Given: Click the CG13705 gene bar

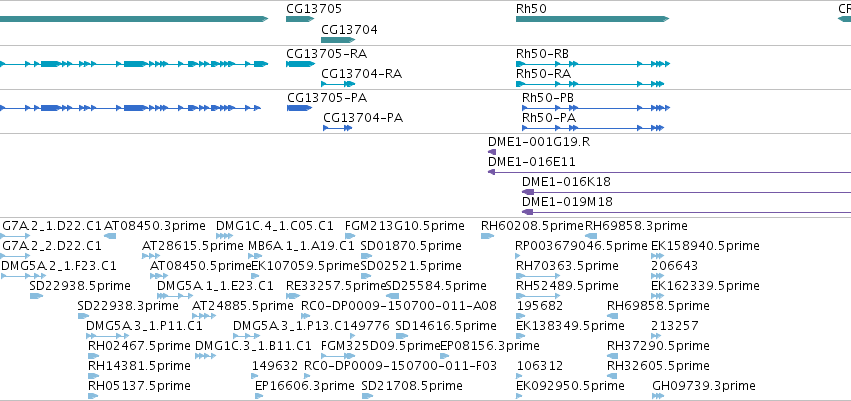Looking at the screenshot, I should pyautogui.click(x=300, y=19).
